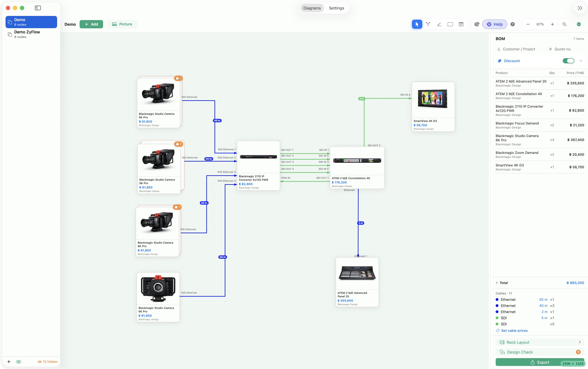Expand the Discount options chevron

581,61
